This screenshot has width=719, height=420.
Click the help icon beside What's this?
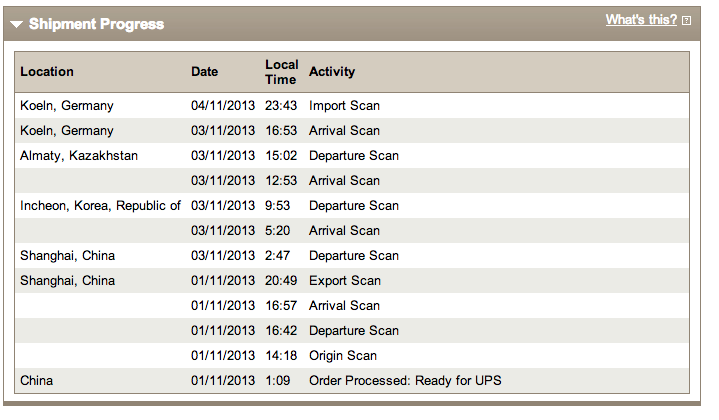tap(686, 21)
